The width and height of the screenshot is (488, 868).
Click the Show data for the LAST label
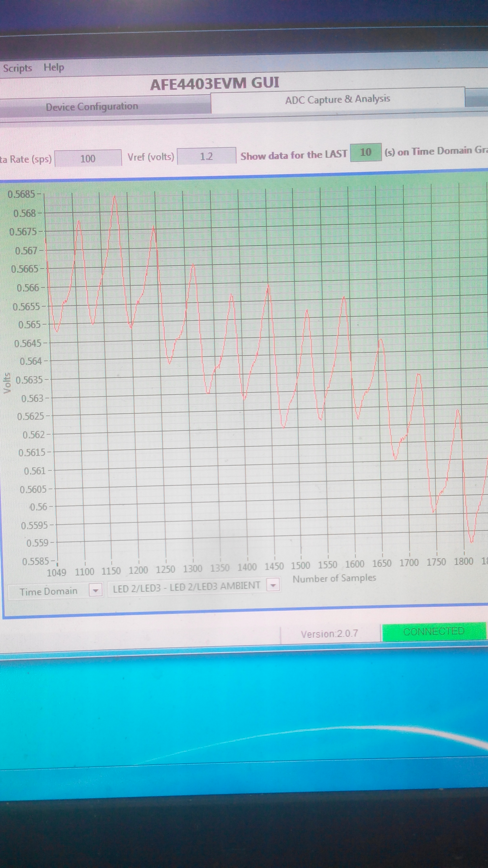pos(294,155)
